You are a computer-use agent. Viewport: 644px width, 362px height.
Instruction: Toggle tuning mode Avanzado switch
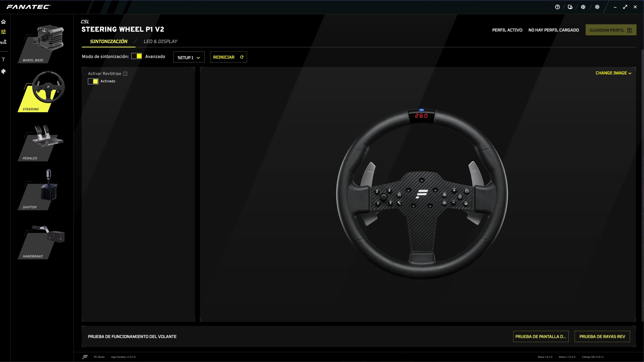pyautogui.click(x=137, y=56)
